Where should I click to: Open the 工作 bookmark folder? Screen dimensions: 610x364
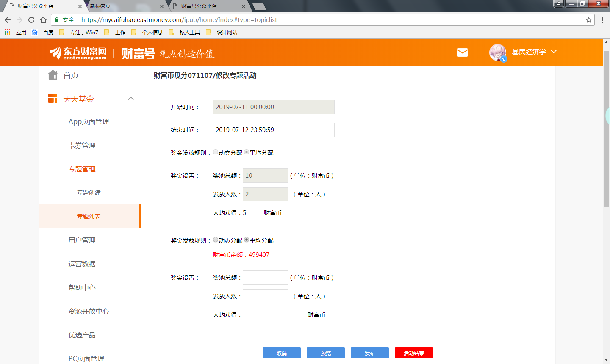115,32
